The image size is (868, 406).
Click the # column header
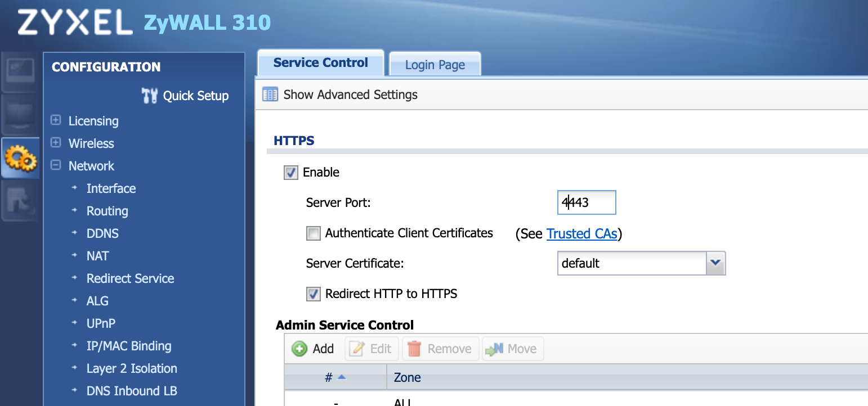pyautogui.click(x=335, y=377)
